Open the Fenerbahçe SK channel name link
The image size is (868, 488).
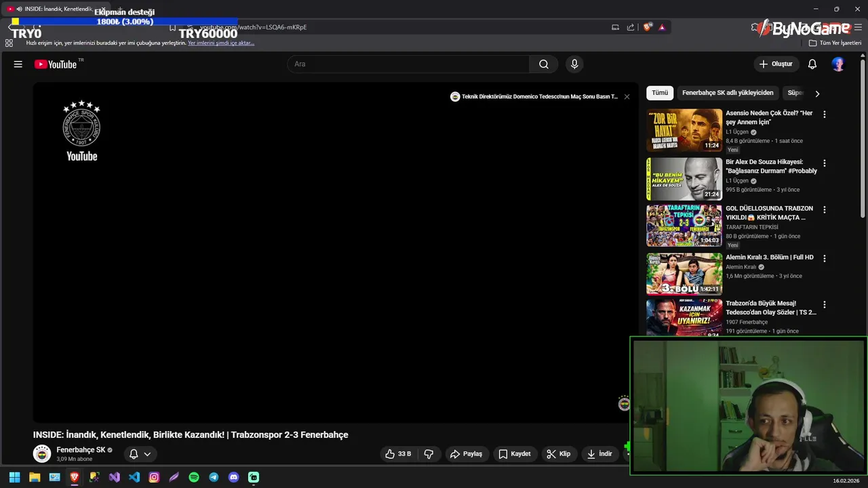pyautogui.click(x=81, y=450)
